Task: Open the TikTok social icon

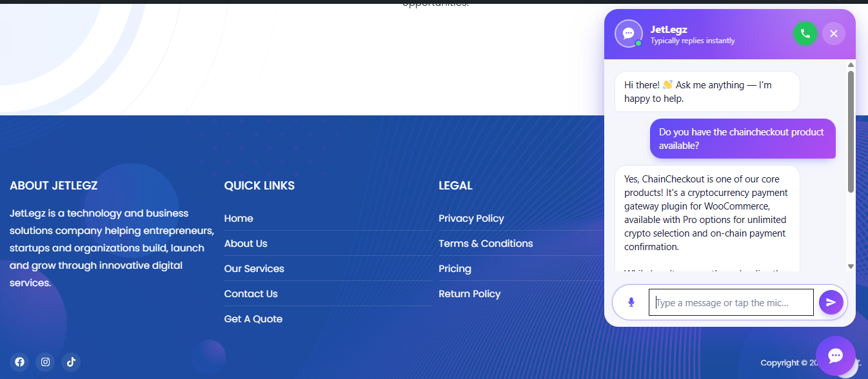Action: [x=71, y=362]
